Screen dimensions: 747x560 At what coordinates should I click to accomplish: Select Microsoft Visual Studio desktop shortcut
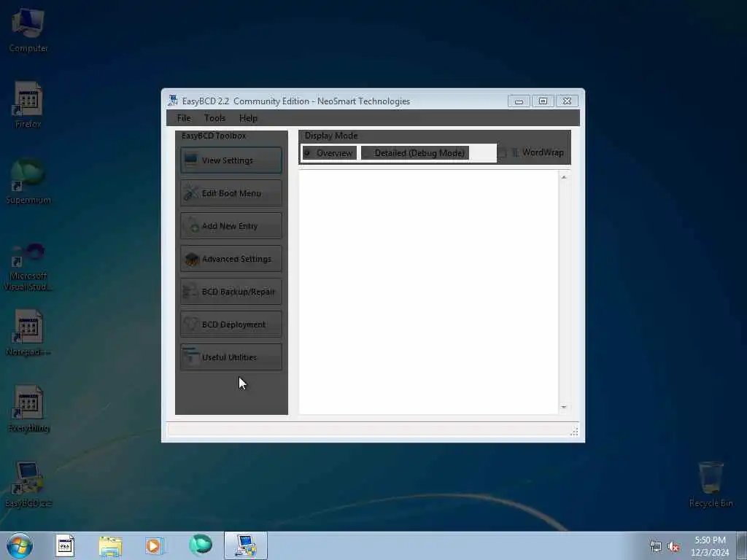pos(28,267)
